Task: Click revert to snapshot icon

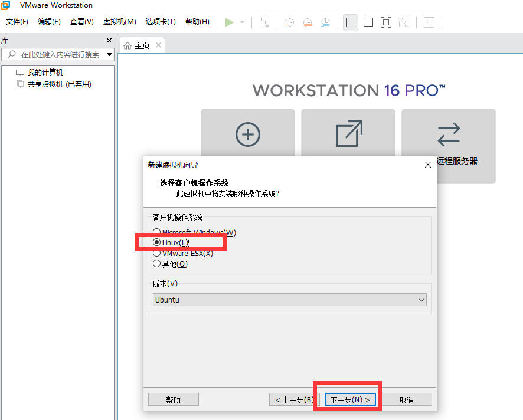Action: [x=307, y=22]
